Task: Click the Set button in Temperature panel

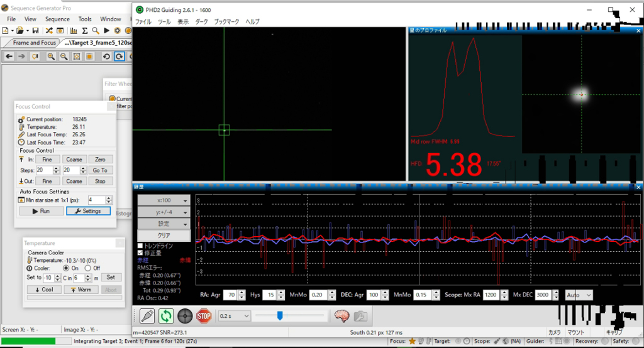Action: (x=111, y=278)
